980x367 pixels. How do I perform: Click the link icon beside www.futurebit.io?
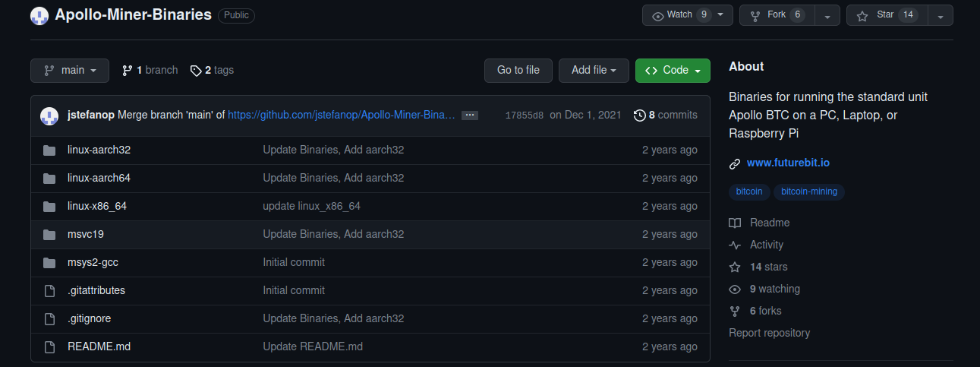pyautogui.click(x=734, y=163)
